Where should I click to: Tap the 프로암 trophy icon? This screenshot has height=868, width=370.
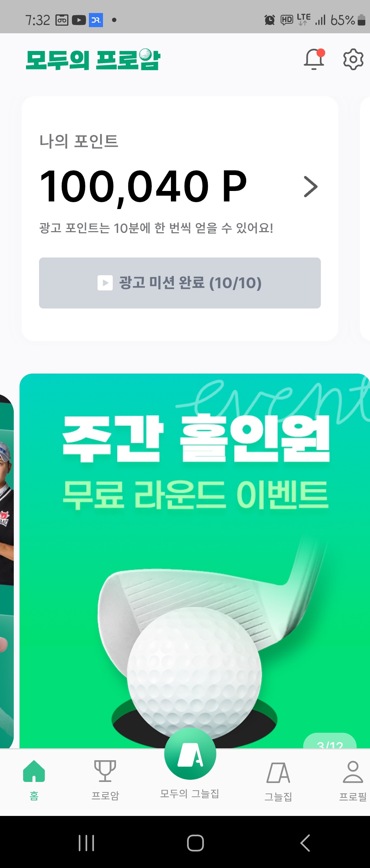[105, 771]
